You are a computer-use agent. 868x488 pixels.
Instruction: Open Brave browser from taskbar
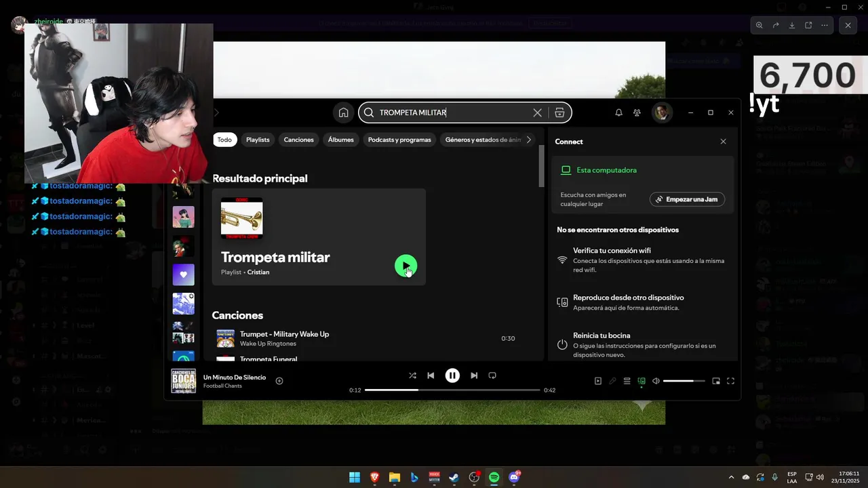(x=375, y=477)
